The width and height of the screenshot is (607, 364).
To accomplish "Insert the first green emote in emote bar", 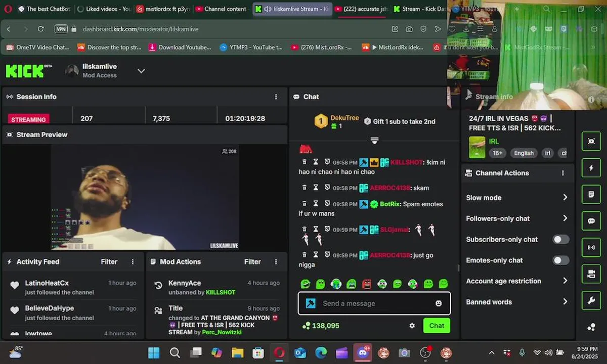I will pos(305,284).
